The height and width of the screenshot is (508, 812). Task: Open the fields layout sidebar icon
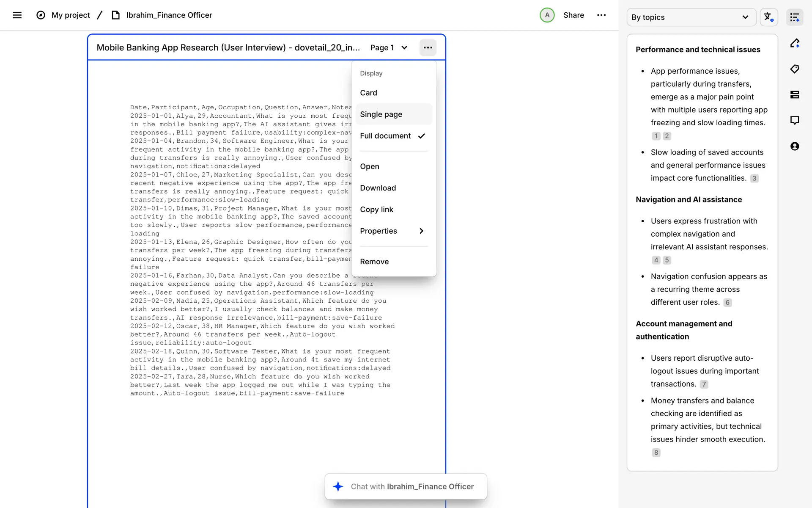point(795,95)
